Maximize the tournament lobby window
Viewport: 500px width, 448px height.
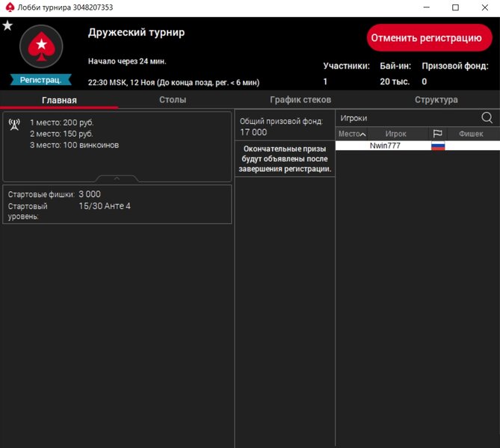click(455, 7)
